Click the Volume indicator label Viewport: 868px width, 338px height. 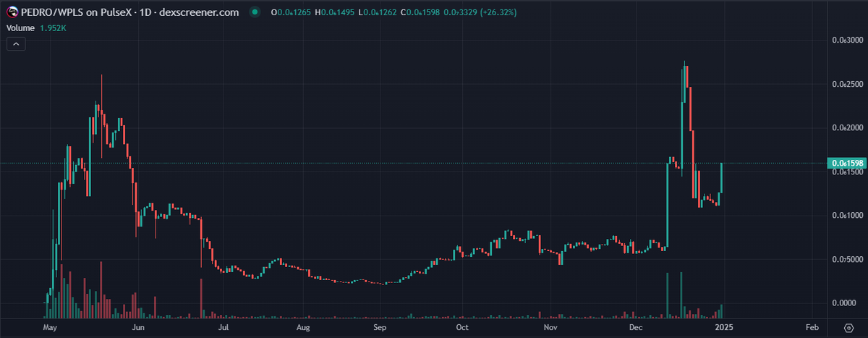coord(20,28)
